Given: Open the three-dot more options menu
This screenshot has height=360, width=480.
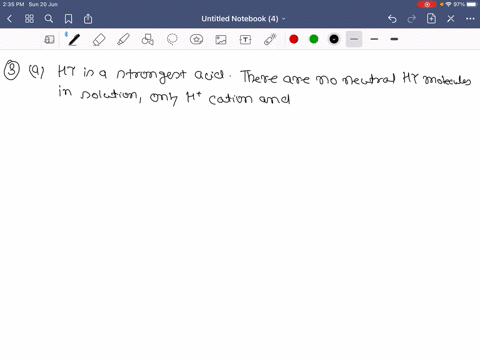Looking at the screenshot, I should [470, 19].
